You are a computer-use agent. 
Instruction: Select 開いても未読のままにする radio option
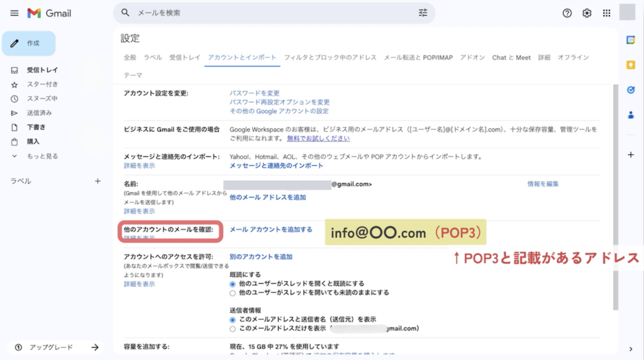click(233, 293)
